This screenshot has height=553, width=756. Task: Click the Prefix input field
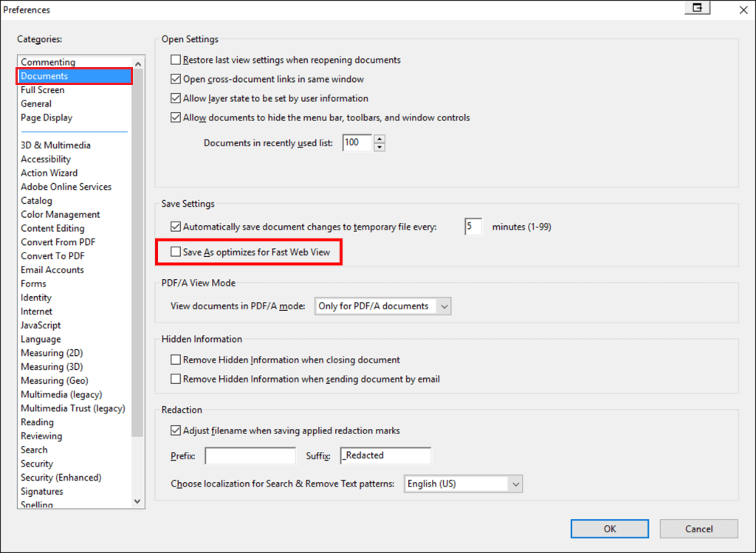click(250, 456)
